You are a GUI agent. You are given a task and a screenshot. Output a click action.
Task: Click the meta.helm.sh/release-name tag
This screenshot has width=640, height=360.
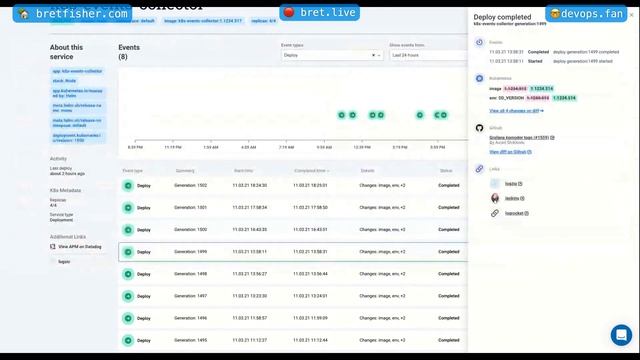click(x=77, y=108)
